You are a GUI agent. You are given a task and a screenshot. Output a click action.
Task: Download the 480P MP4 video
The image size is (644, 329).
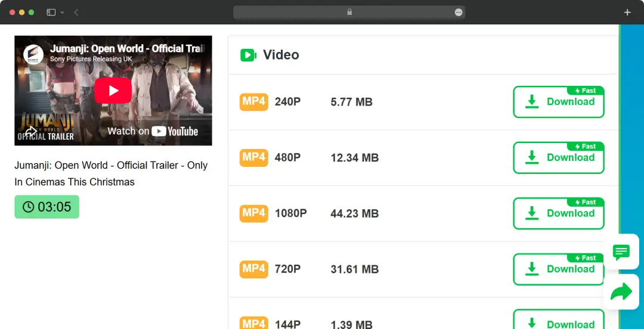(559, 158)
